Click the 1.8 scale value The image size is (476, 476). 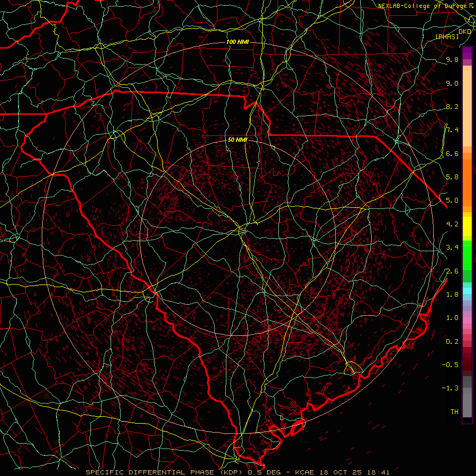452,295
